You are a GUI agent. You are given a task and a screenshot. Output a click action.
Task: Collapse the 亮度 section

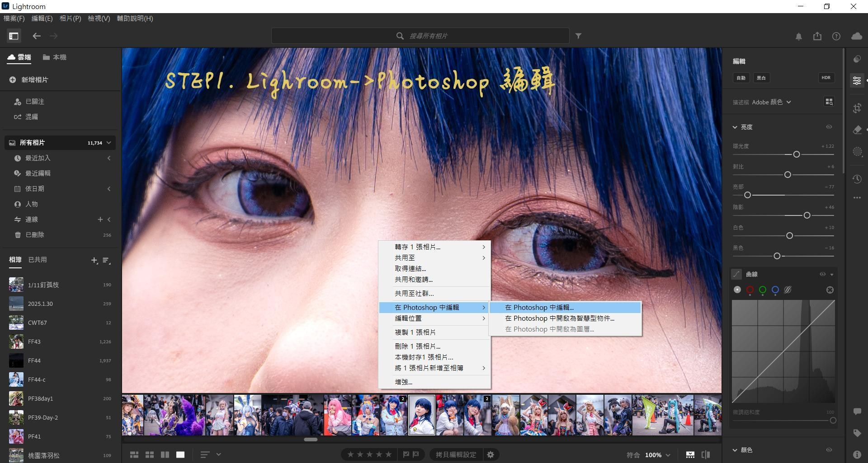click(735, 127)
